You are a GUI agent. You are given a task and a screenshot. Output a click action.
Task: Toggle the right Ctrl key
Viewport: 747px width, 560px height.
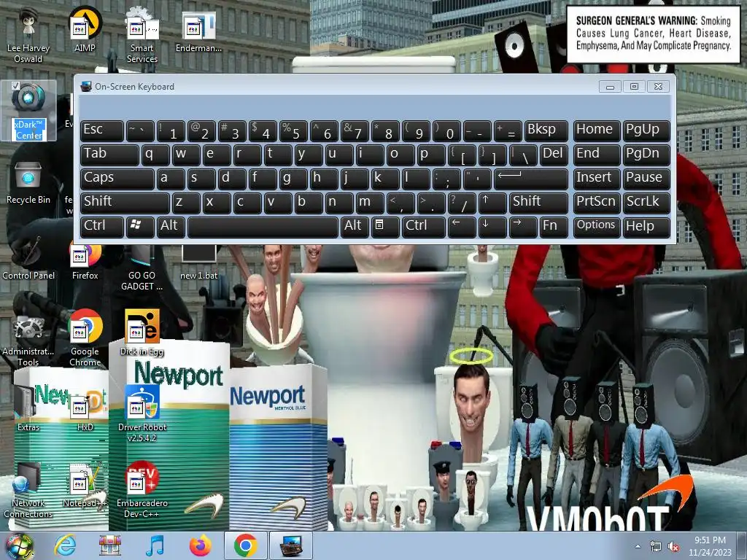(x=424, y=227)
